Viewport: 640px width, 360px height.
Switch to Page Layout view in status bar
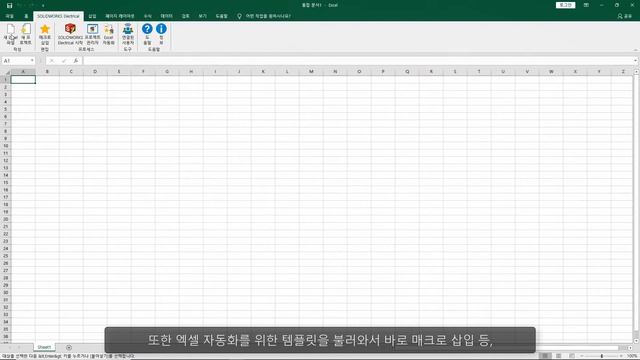[558, 356]
